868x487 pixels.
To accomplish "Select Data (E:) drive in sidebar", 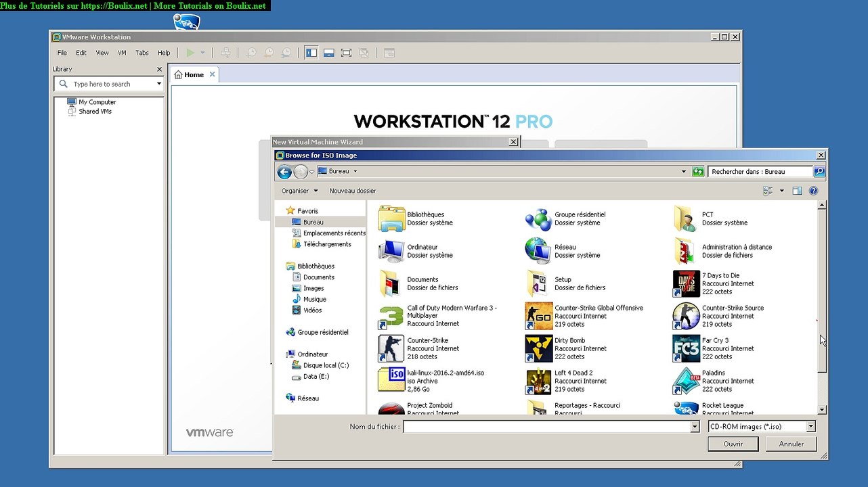I will pos(311,376).
